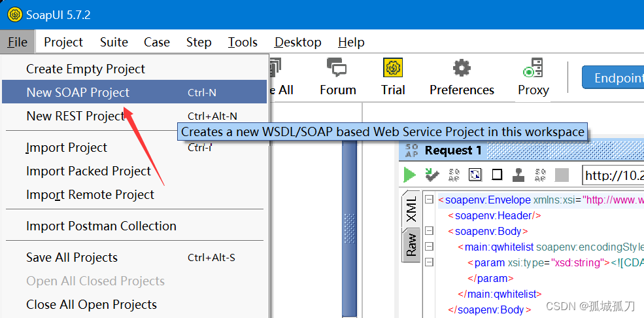Screen dimensions: 644x318
Task: Click the blue Endpoint button
Action: click(x=613, y=77)
